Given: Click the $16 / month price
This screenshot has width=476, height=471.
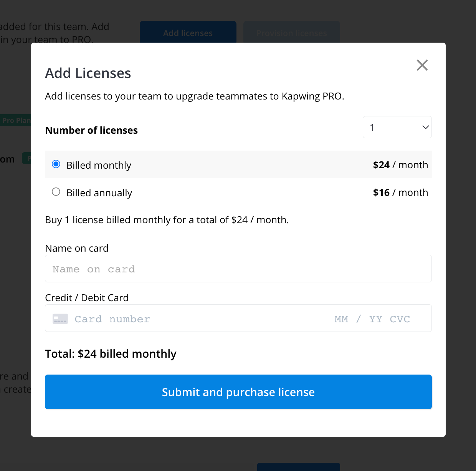Looking at the screenshot, I should click(400, 192).
